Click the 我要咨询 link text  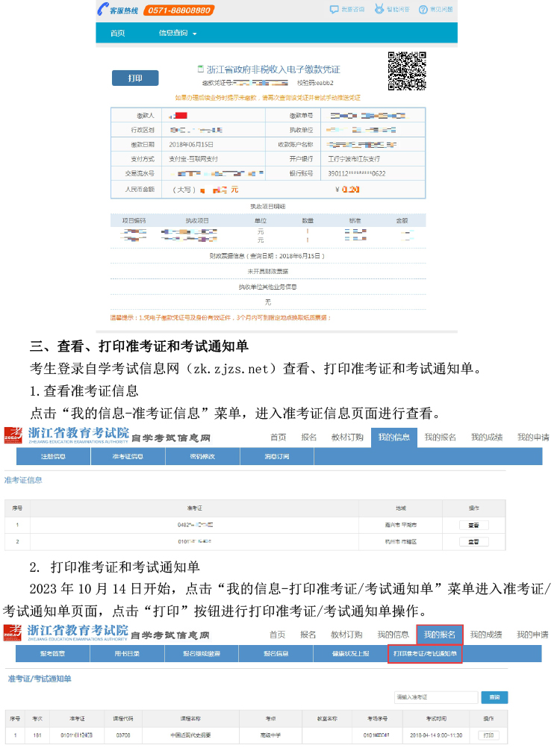(x=352, y=9)
